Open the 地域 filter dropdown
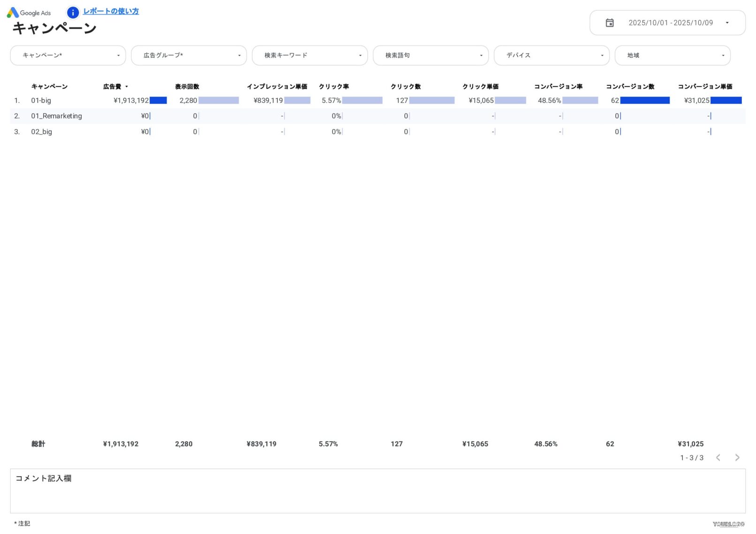This screenshot has height=534, width=756. pyautogui.click(x=673, y=55)
